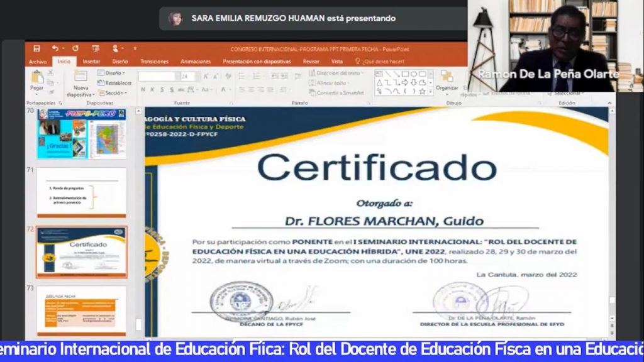
Task: Open Alinear texto options
Action: (x=330, y=83)
